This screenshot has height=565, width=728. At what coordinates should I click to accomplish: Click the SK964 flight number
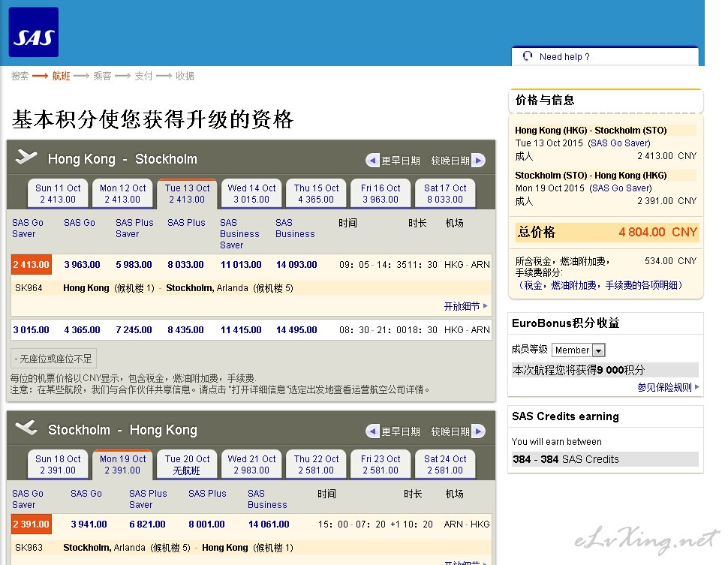[29, 288]
